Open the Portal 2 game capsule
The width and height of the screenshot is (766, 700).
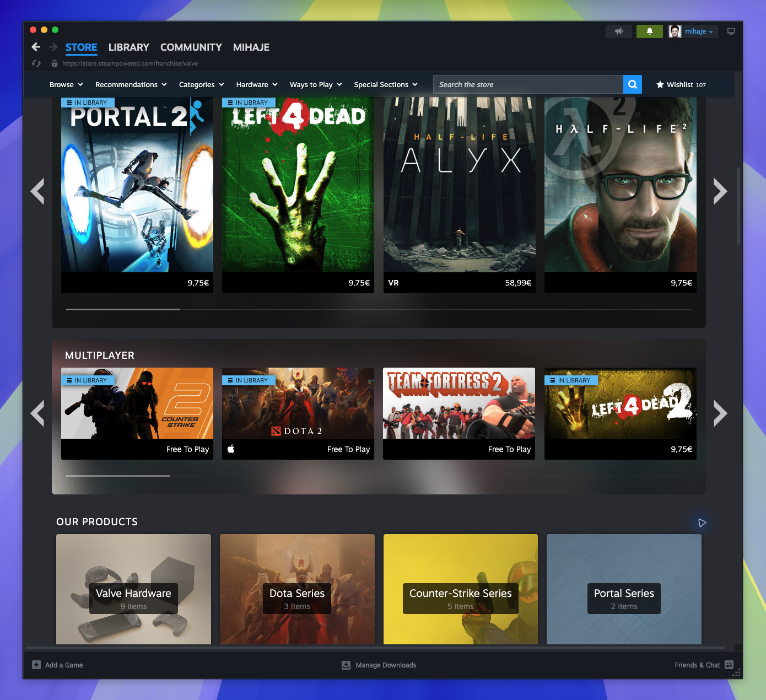tap(137, 195)
